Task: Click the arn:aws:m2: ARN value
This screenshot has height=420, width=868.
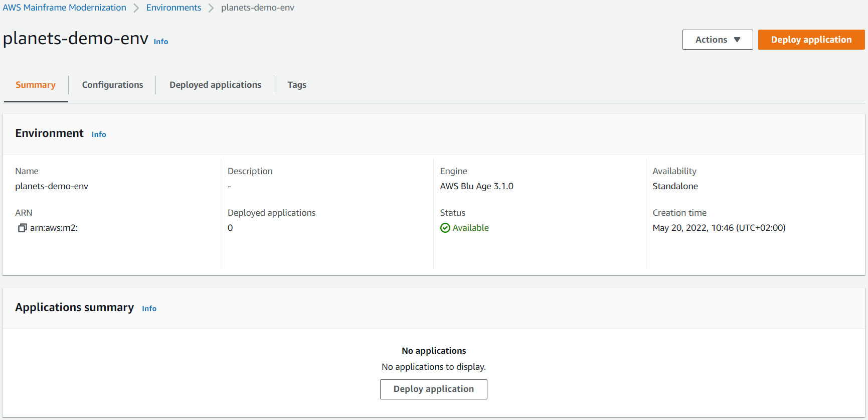Action: [54, 228]
